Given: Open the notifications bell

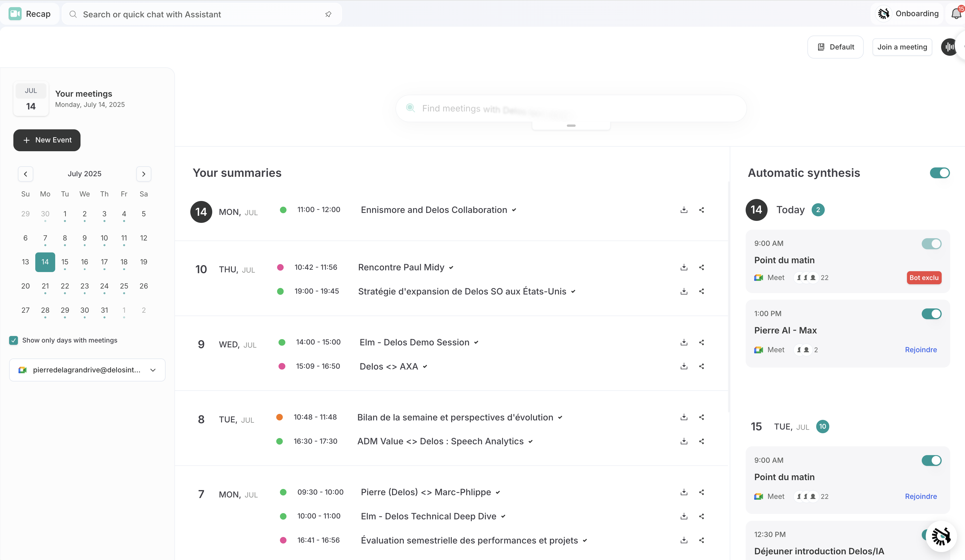Looking at the screenshot, I should coord(956,14).
